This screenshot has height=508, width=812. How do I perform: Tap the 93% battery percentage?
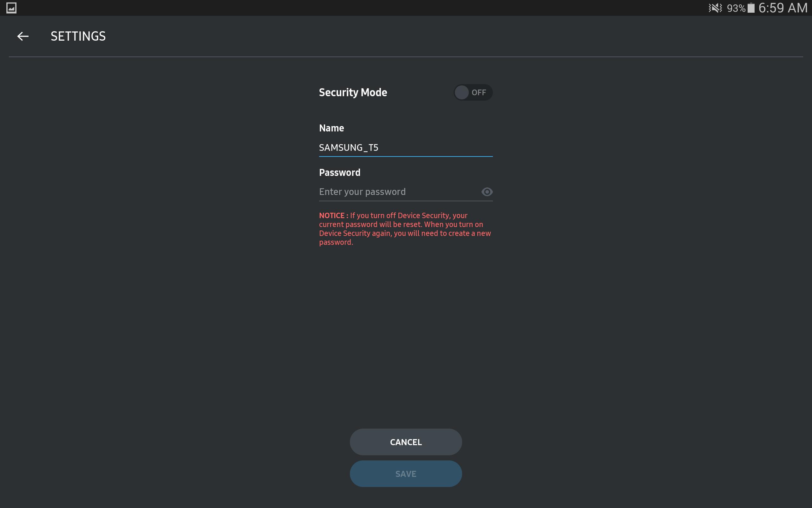click(x=736, y=8)
